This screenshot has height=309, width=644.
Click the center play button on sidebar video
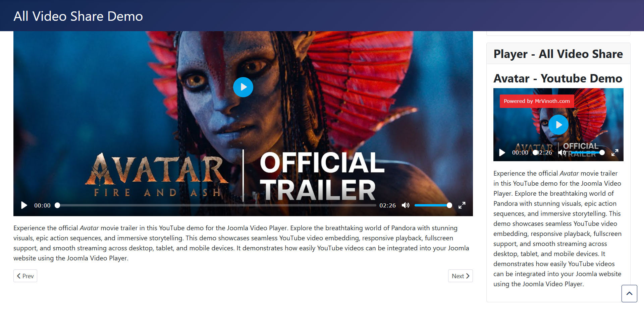558,125
